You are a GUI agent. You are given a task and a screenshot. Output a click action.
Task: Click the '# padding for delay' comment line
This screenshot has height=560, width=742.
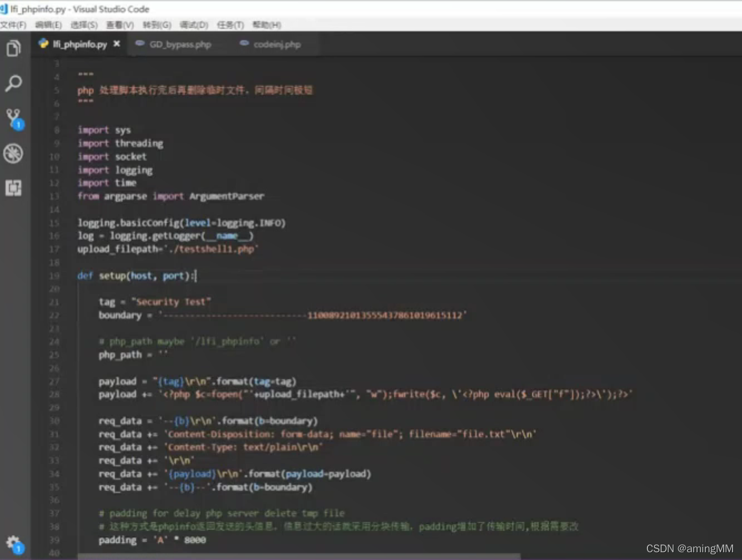(221, 513)
